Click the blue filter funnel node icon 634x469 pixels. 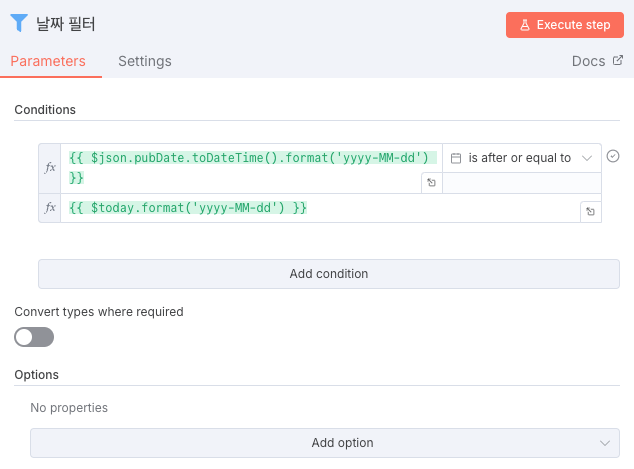point(18,23)
